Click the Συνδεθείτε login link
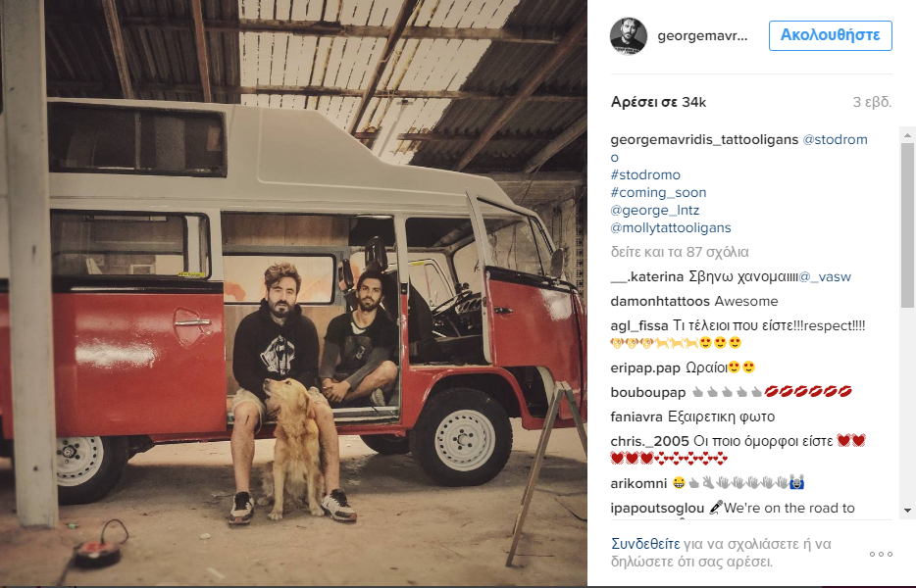The width and height of the screenshot is (916, 588). tap(645, 544)
